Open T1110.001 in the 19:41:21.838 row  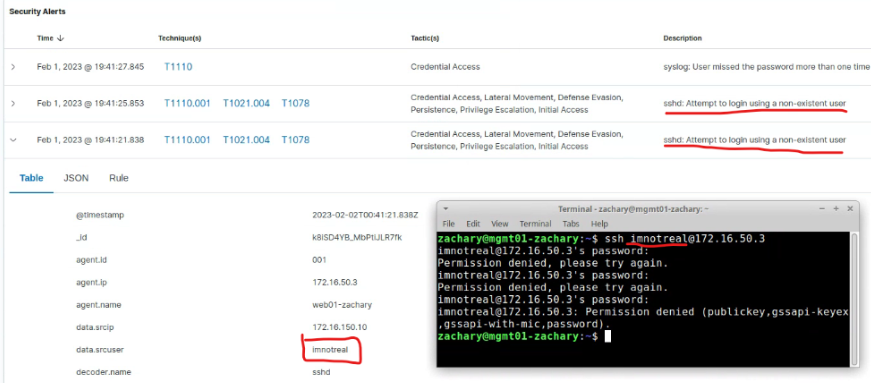coord(187,140)
